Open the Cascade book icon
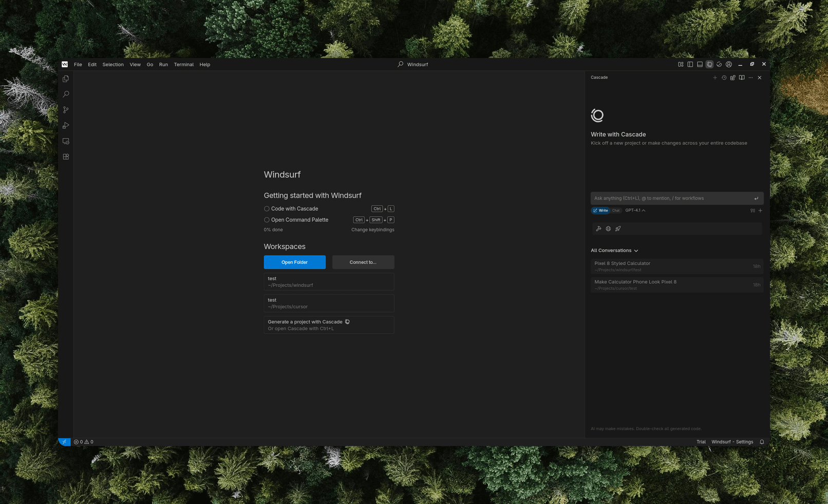This screenshot has width=828, height=504. pyautogui.click(x=742, y=77)
